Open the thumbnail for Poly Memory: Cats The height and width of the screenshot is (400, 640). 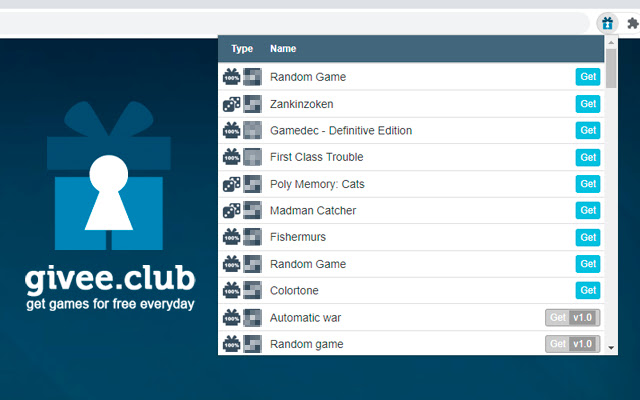pyautogui.click(x=252, y=184)
